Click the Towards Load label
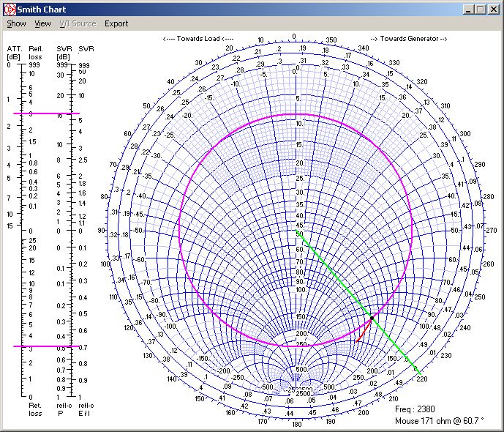This screenshot has width=504, height=432. [198, 38]
